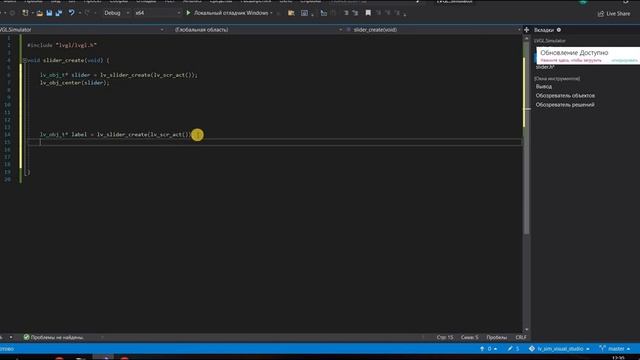The image size is (640, 360).
Task: Click the Обновление Доступно notification
Action: (588, 56)
